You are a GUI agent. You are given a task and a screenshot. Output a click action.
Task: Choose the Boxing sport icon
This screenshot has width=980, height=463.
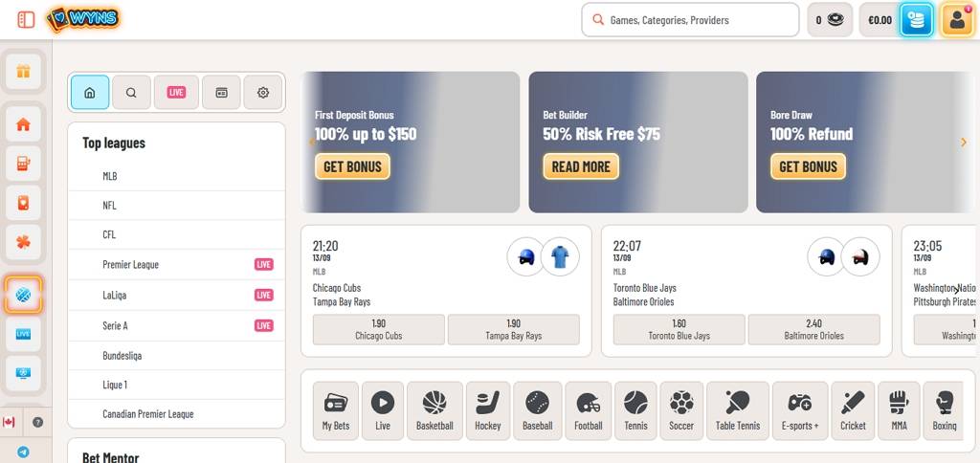pyautogui.click(x=944, y=411)
